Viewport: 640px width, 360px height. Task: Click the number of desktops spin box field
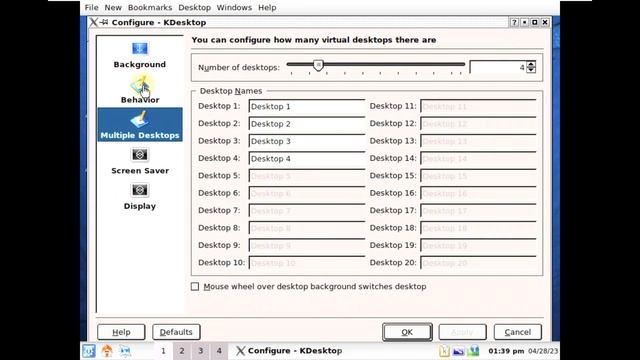498,67
